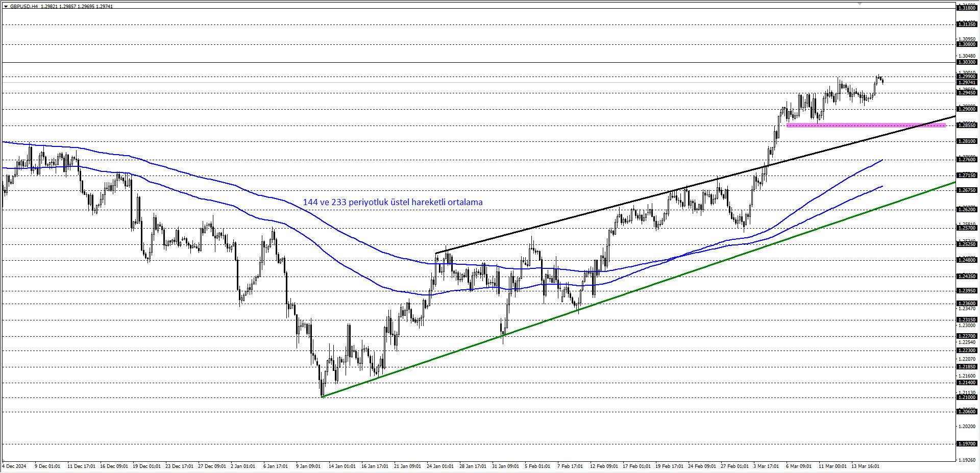Click the 5 Feb 01:01 time label
The height and width of the screenshot is (473, 980).
pos(537,466)
